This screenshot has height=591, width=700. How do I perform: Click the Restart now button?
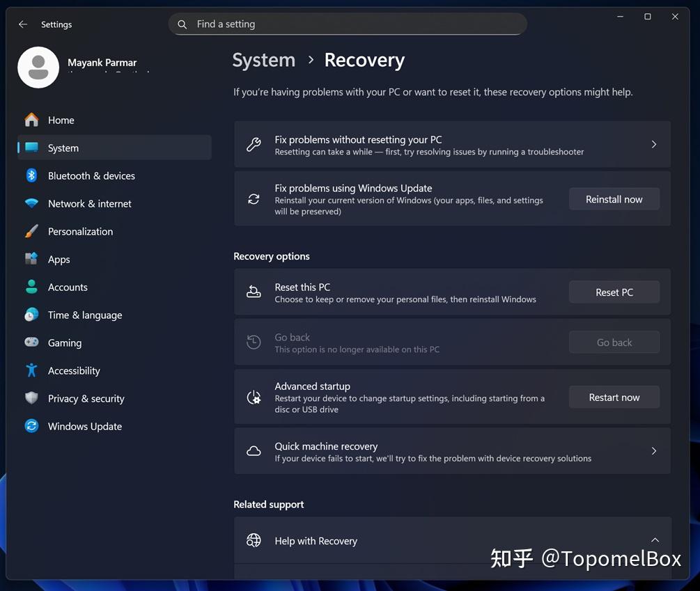coord(614,397)
